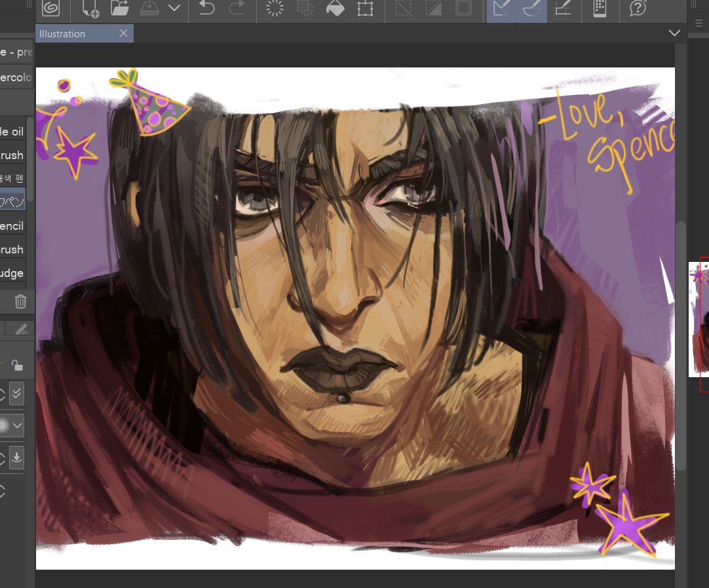Adjust the lowest up-down stepper arrows
The width and height of the screenshot is (709, 588).
click(2, 491)
